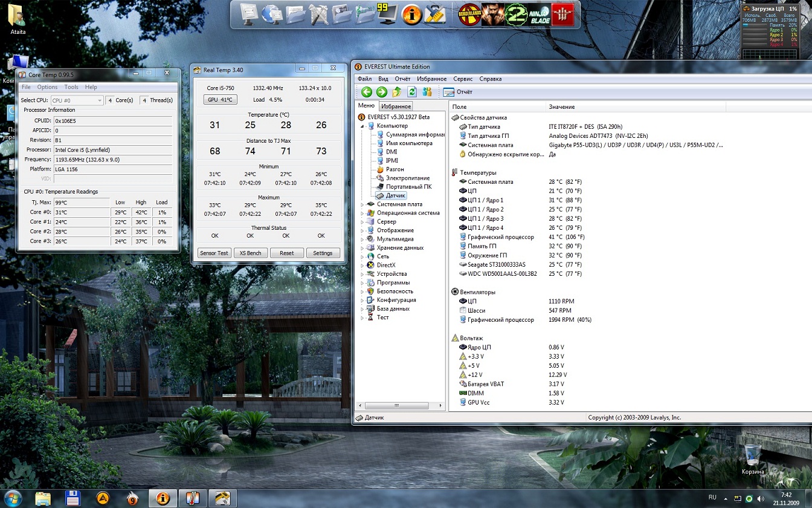Open Settings in Real Temp
The image size is (812, 508).
click(x=323, y=253)
